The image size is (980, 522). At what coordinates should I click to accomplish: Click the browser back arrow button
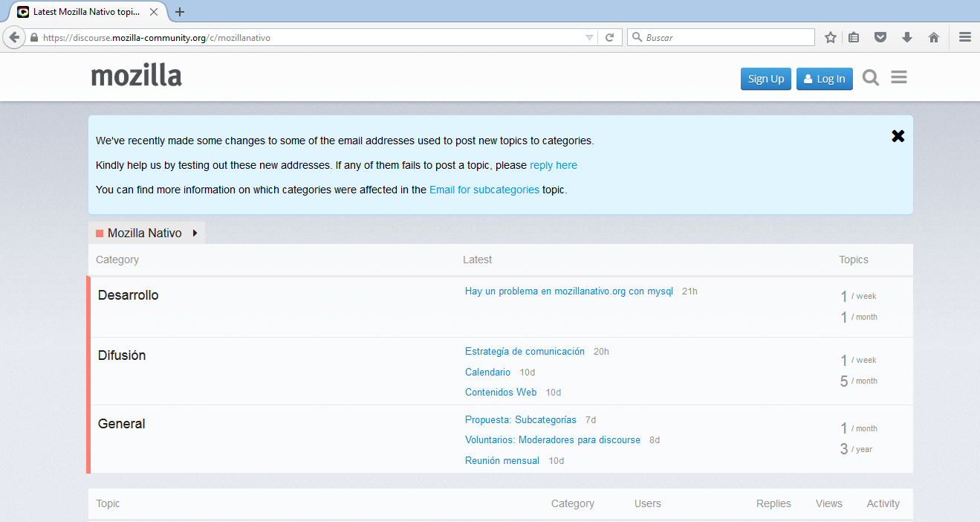pos(14,37)
